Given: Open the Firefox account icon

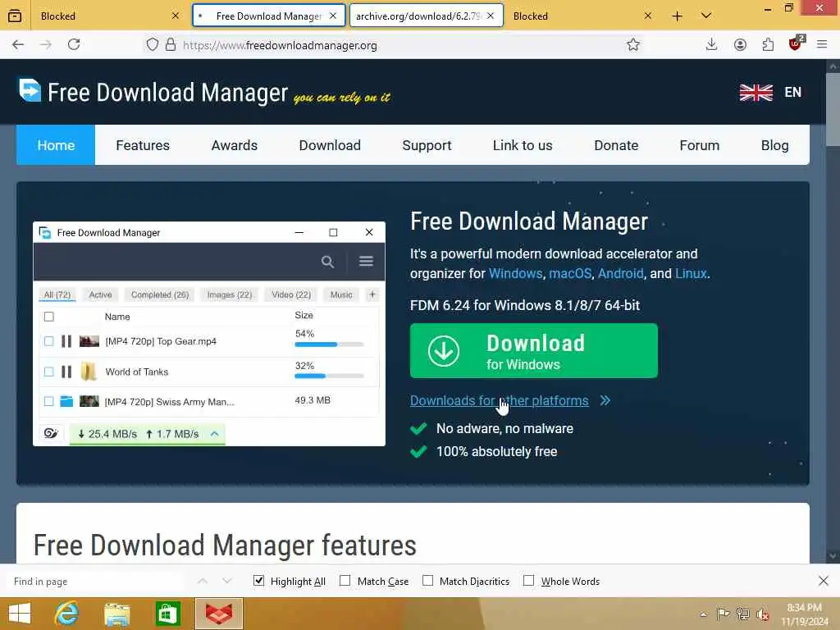Looking at the screenshot, I should (740, 45).
